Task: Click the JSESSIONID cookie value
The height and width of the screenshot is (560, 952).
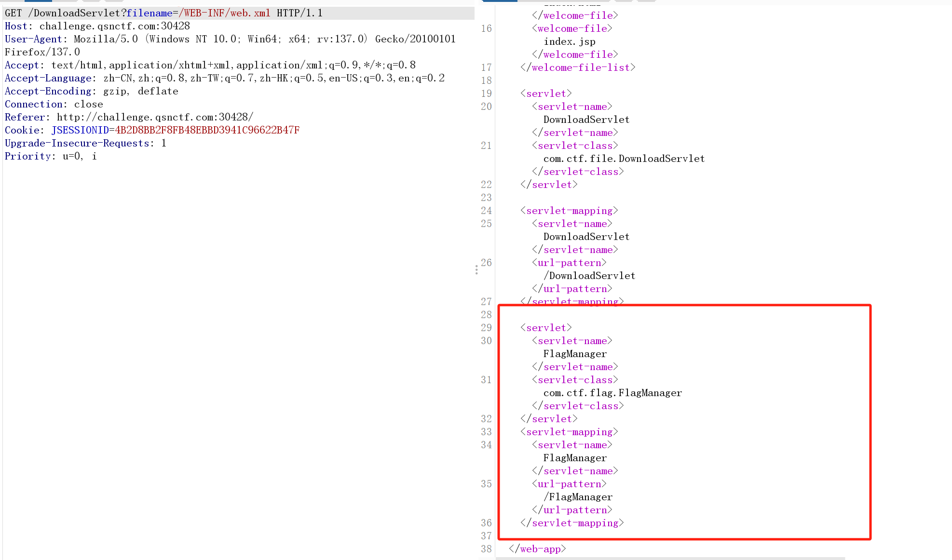Action: (207, 130)
